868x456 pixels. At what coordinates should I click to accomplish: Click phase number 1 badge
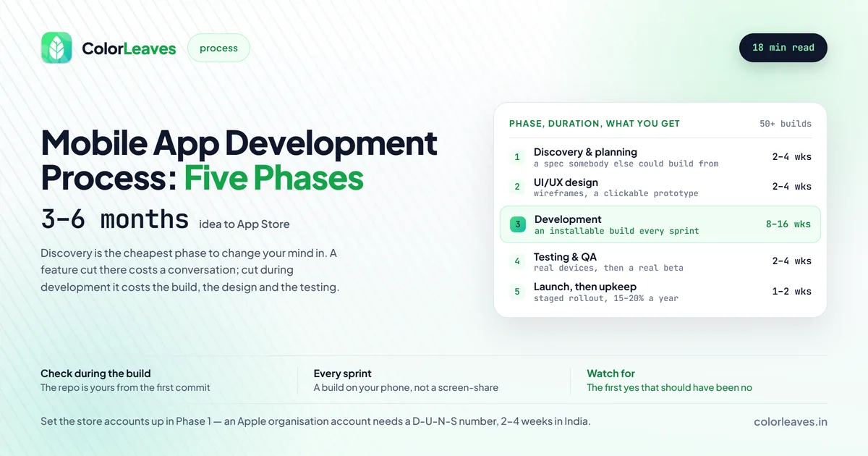click(x=517, y=157)
